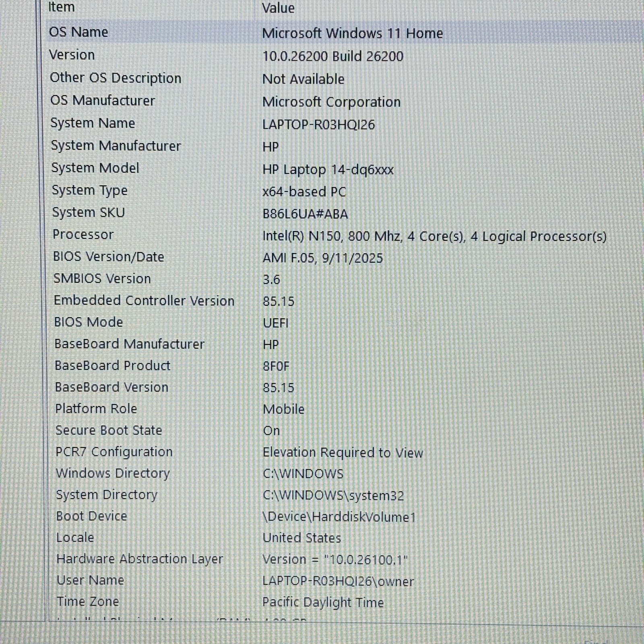This screenshot has width=644, height=644.
Task: Select the 'System Name' item label
Action: (93, 123)
